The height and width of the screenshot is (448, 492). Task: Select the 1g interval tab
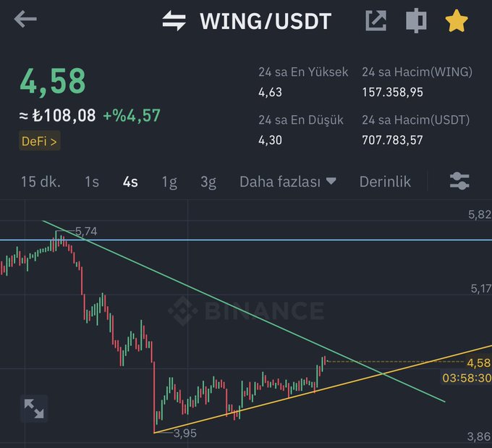coord(169,182)
